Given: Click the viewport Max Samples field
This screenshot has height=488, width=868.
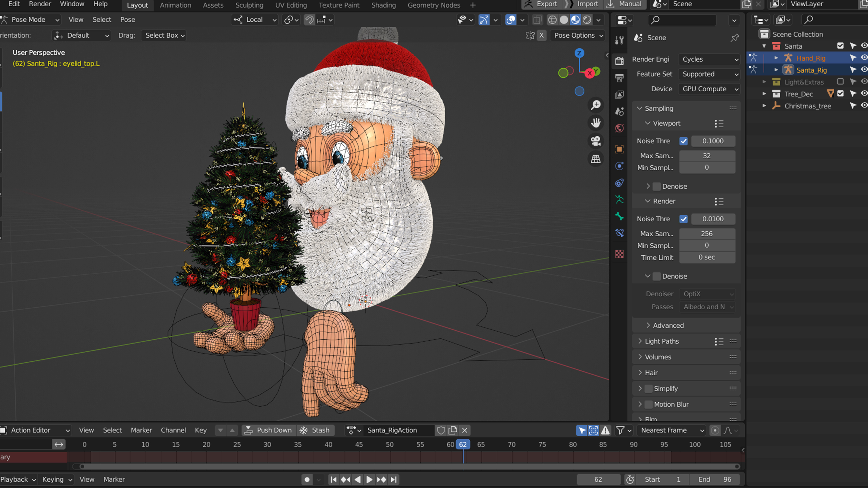Looking at the screenshot, I should pyautogui.click(x=707, y=156).
